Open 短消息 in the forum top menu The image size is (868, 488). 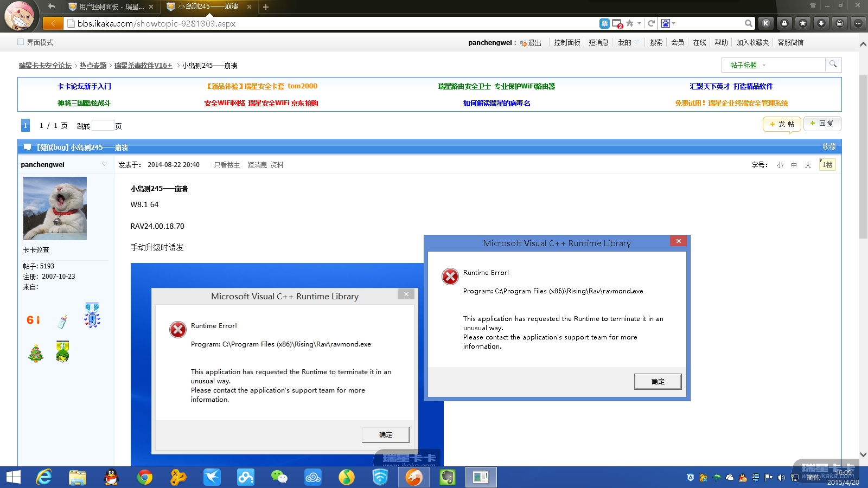pos(598,42)
